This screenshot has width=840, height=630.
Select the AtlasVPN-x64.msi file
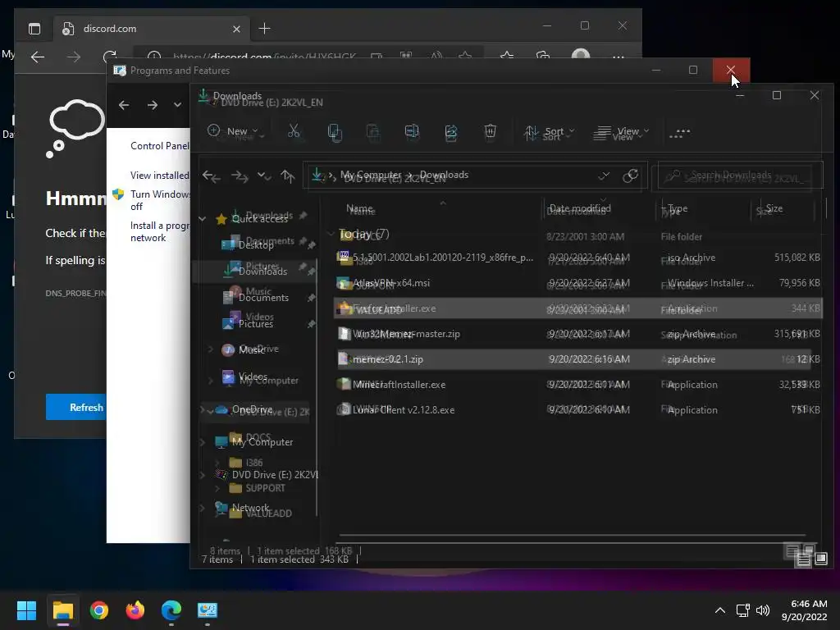point(577,283)
